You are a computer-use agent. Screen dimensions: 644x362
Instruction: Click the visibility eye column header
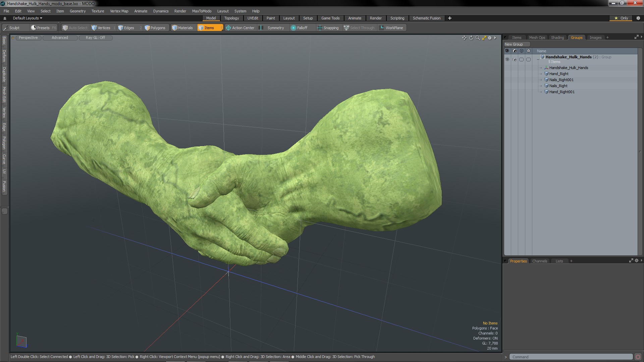click(507, 51)
